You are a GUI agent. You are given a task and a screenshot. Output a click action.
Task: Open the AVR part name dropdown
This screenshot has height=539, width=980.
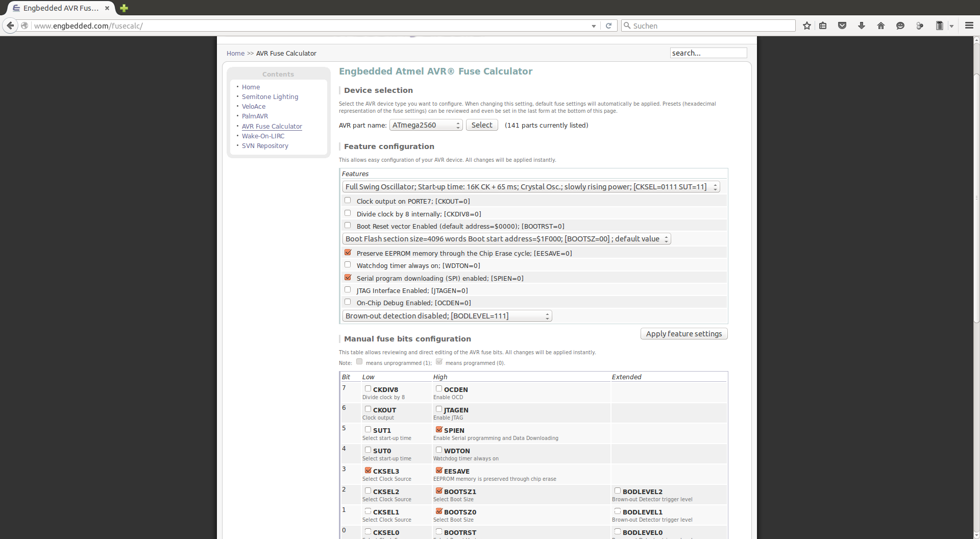point(426,125)
